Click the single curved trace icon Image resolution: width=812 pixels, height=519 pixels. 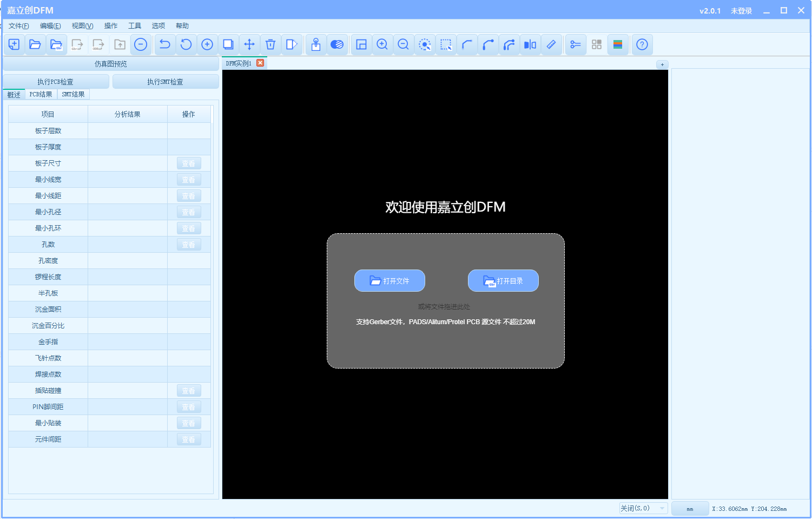(x=467, y=44)
